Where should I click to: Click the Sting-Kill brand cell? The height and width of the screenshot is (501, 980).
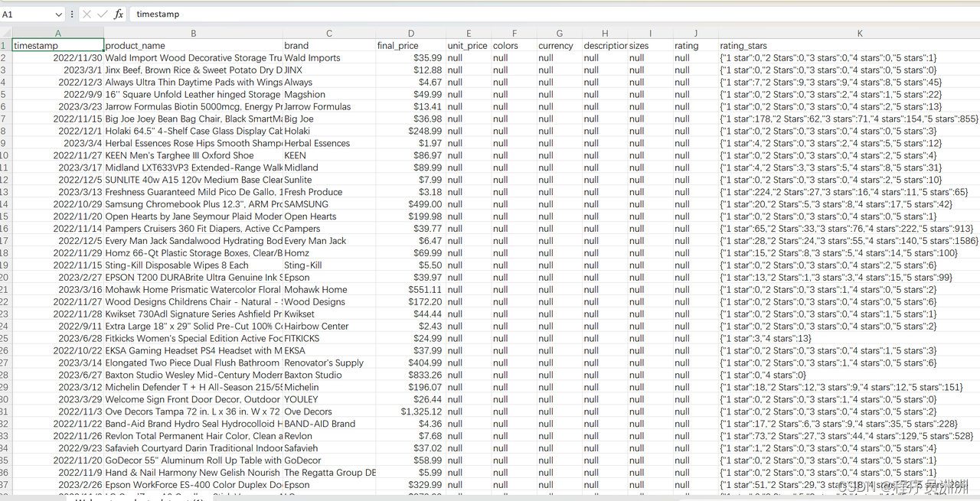click(329, 265)
